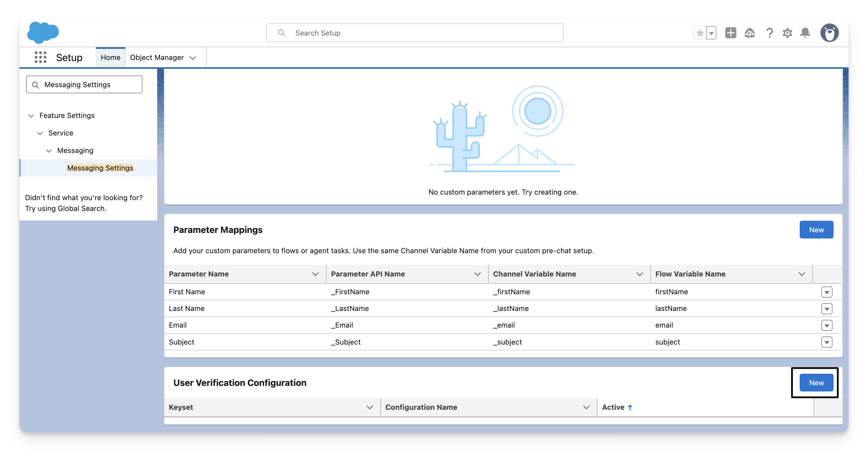Open row actions for First Name mapping
The width and height of the screenshot is (868, 452).
tap(827, 292)
